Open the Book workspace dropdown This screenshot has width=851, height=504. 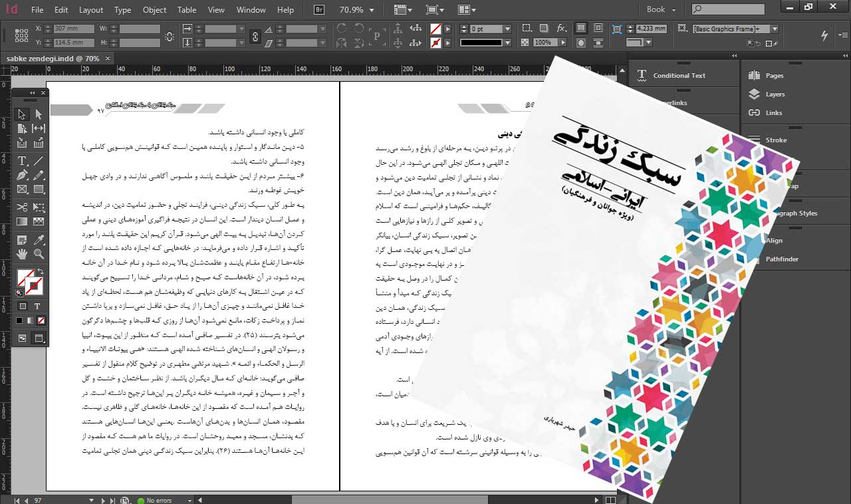(x=673, y=9)
